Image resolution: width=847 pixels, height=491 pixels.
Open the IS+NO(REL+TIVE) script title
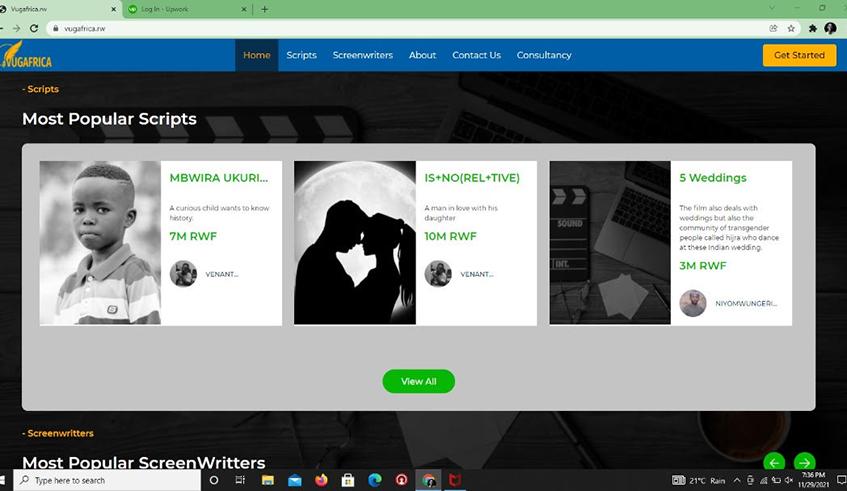pos(472,178)
